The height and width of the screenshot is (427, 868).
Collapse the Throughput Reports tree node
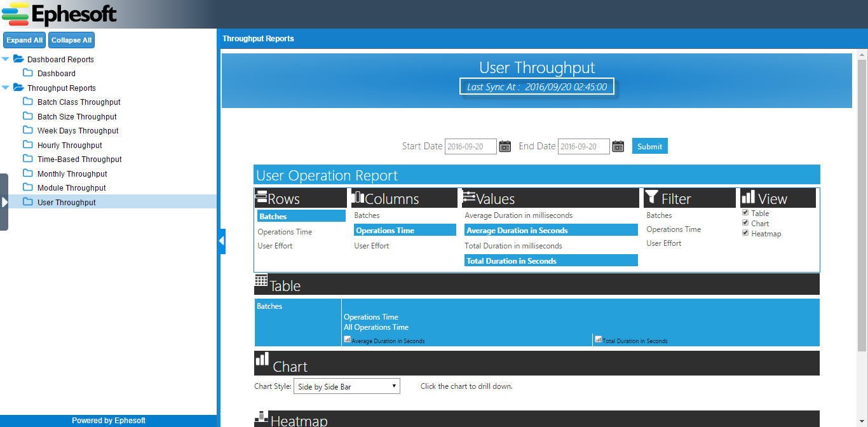(6, 88)
